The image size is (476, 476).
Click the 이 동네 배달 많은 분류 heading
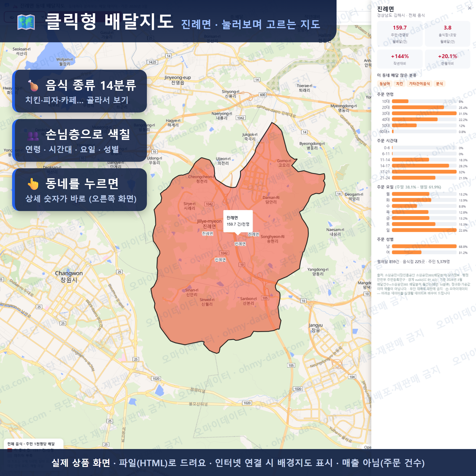click(397, 75)
